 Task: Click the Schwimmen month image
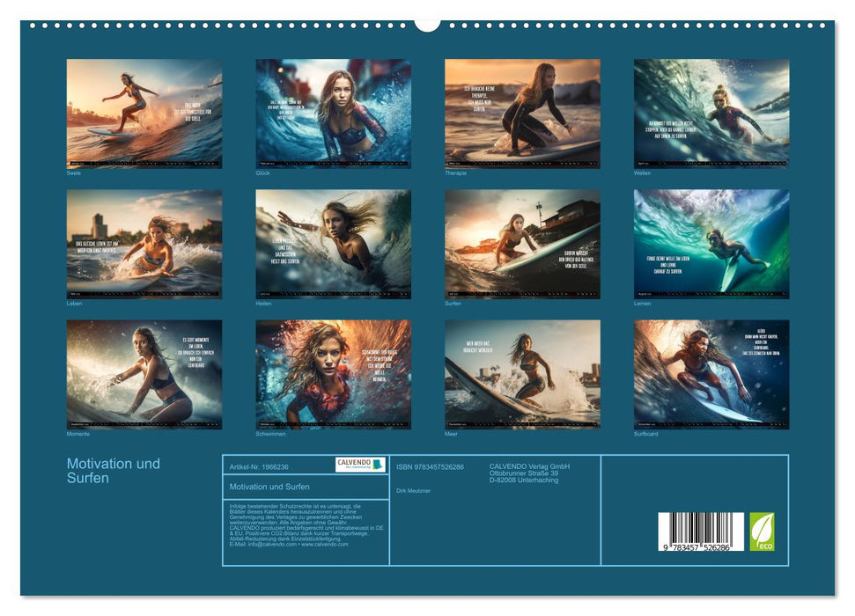[333, 377]
